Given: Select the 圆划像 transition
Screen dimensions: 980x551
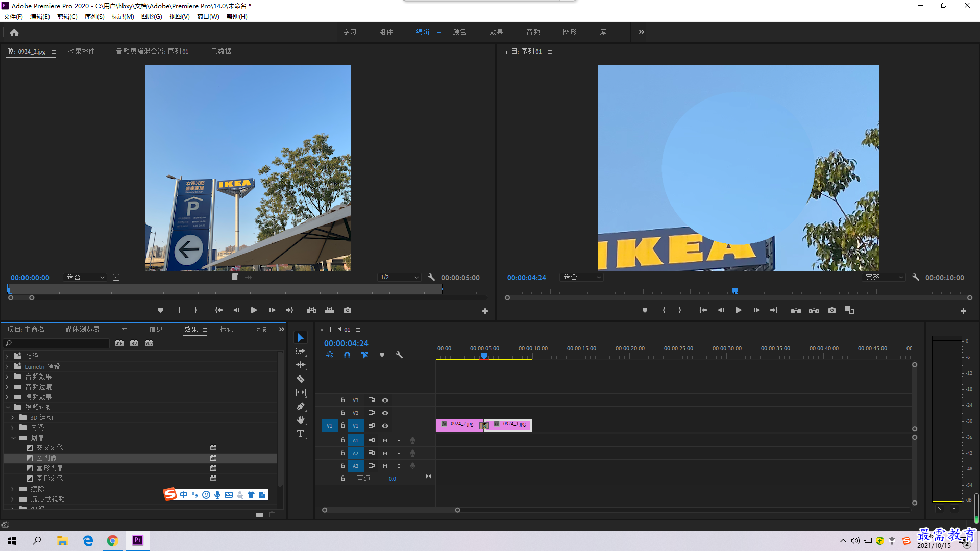Looking at the screenshot, I should point(46,458).
